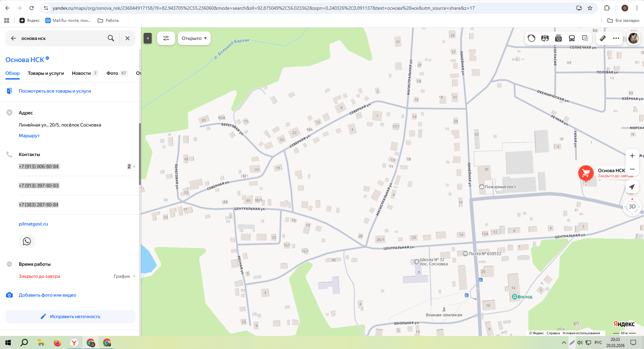Toggle 3D map view
This screenshot has width=644, height=349.
point(632,207)
